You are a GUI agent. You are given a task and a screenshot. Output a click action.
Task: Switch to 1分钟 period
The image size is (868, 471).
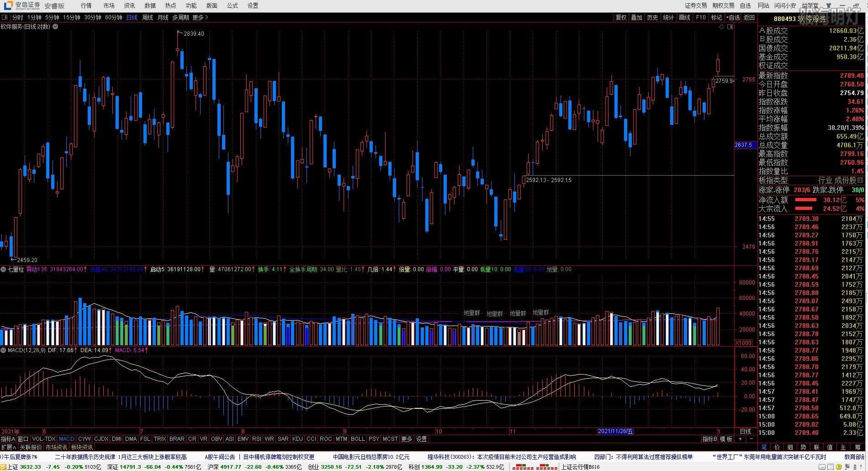pyautogui.click(x=34, y=17)
